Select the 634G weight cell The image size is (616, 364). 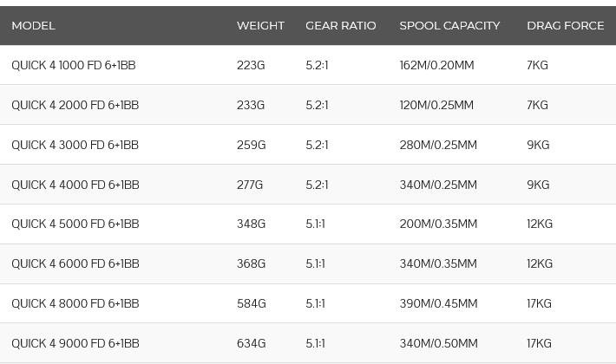click(x=252, y=344)
